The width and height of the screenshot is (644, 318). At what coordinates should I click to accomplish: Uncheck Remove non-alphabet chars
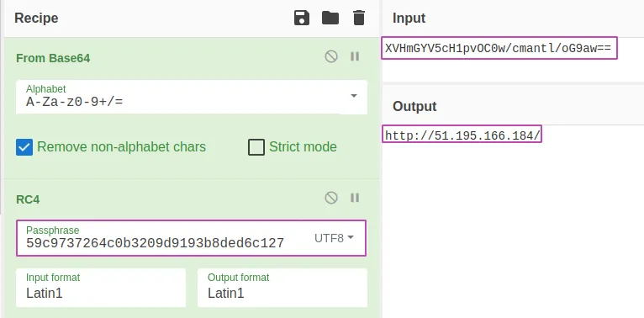24,147
